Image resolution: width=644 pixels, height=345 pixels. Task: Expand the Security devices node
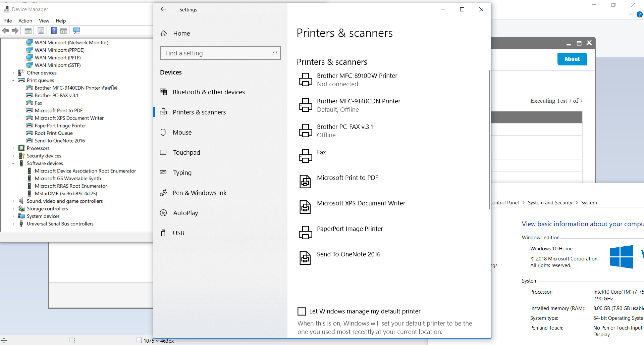13,156
